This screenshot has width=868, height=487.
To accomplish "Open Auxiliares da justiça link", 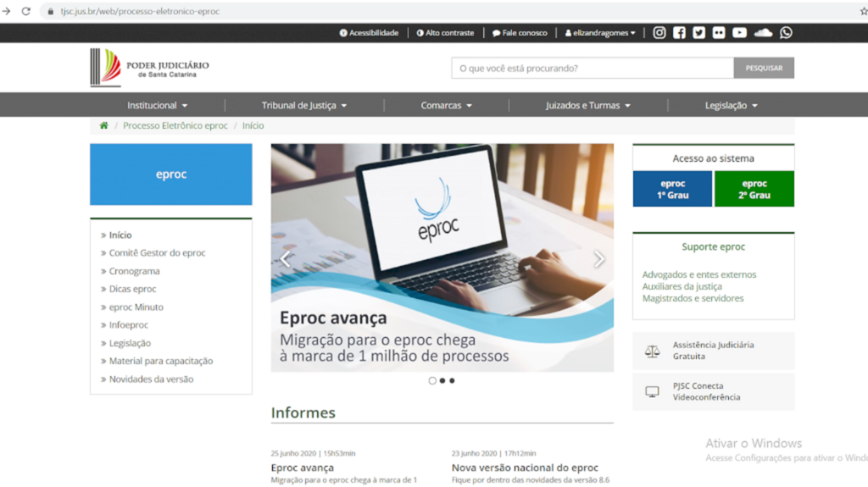I will coord(682,286).
